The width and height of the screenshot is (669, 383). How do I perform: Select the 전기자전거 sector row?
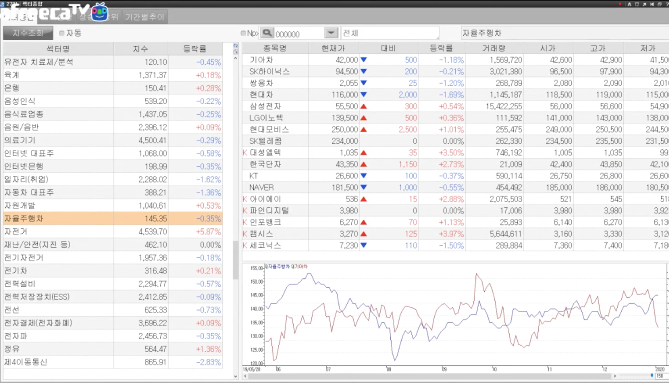point(113,258)
